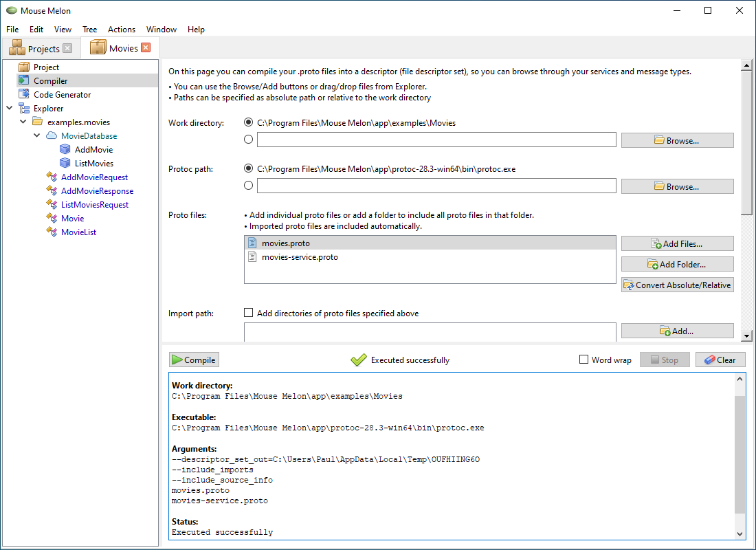
Task: Check Add directories of proto files option
Action: 248,312
